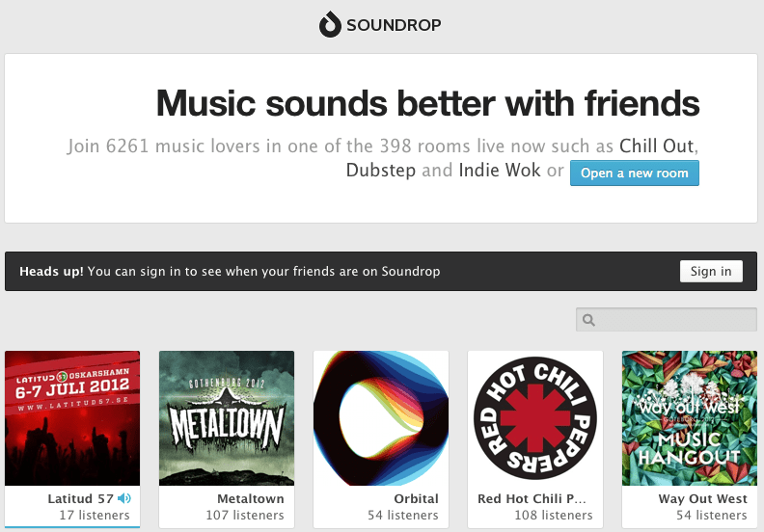Viewport: 764px width, 532px height.
Task: Open the Indie Wok room link
Action: pyautogui.click(x=500, y=171)
